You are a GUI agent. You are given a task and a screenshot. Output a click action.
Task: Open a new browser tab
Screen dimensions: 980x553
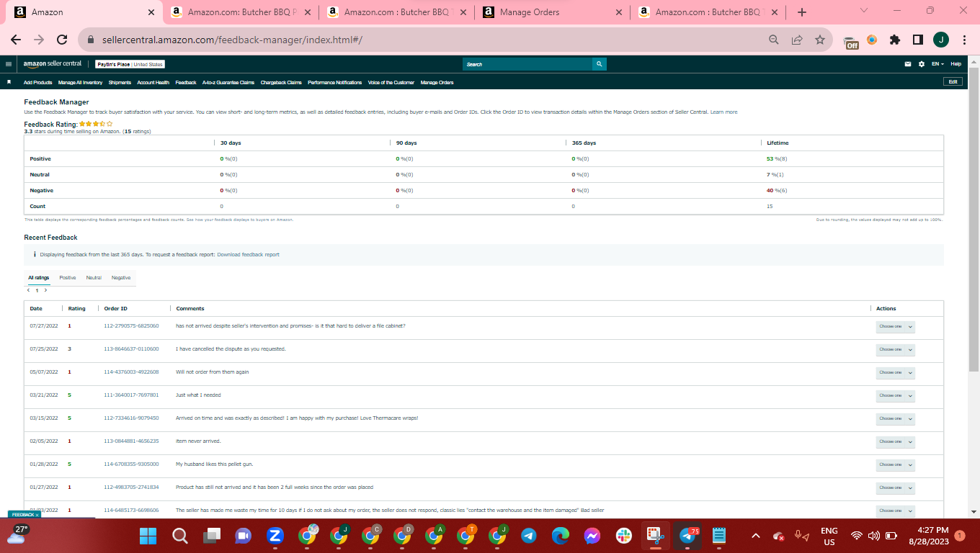(802, 12)
